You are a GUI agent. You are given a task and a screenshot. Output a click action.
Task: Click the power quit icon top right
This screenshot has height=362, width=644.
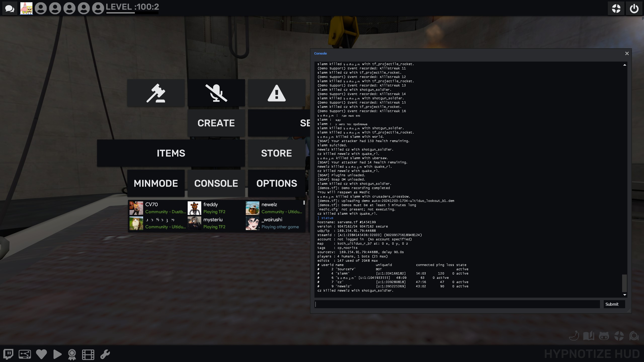tap(634, 9)
